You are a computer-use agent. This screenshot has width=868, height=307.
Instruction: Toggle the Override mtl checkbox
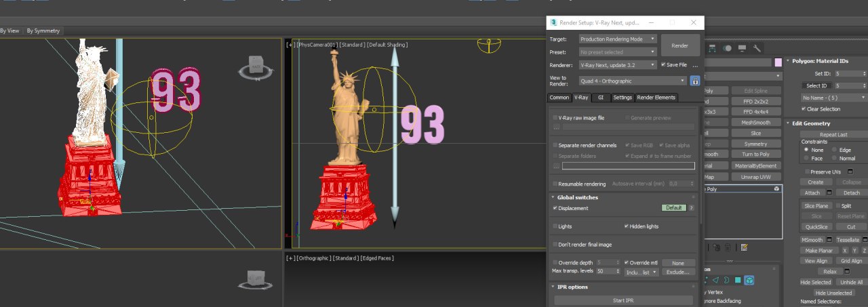[627, 262]
